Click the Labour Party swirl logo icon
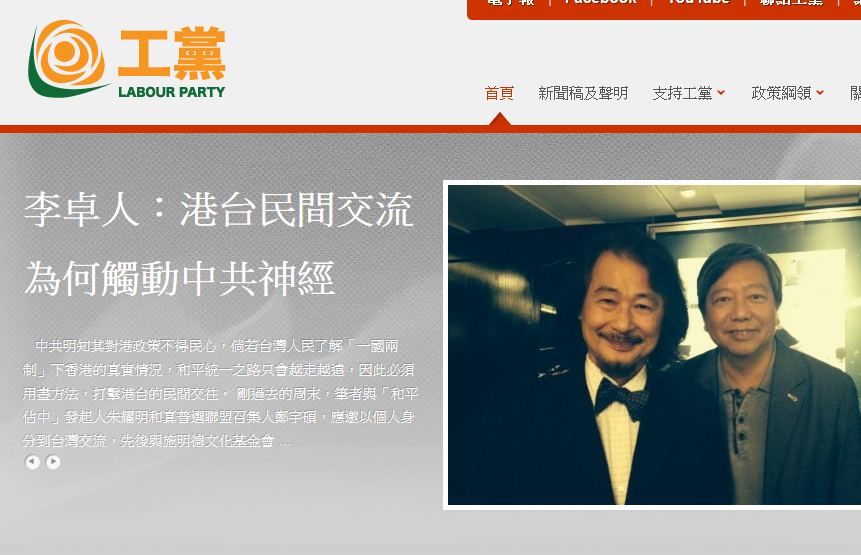 (x=68, y=59)
